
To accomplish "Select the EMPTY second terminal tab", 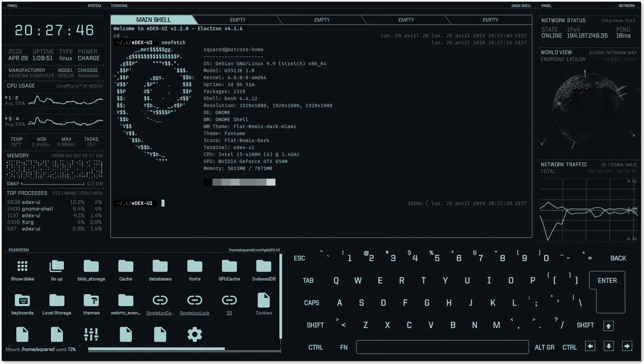I will tap(237, 19).
